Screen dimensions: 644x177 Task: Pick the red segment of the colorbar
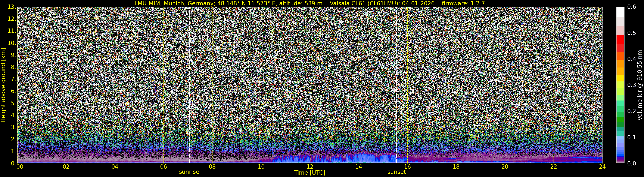620,40
